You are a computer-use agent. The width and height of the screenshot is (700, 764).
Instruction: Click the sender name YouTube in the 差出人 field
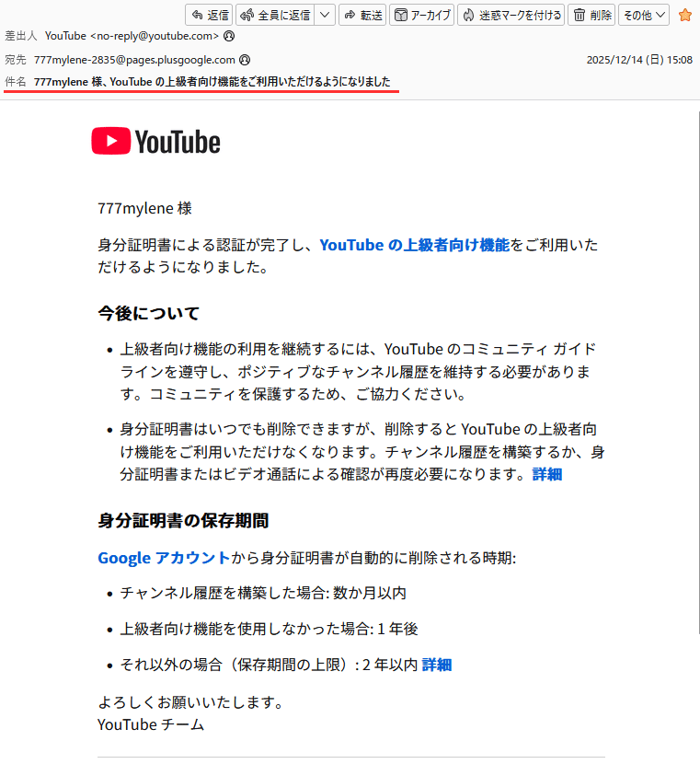(x=65, y=36)
